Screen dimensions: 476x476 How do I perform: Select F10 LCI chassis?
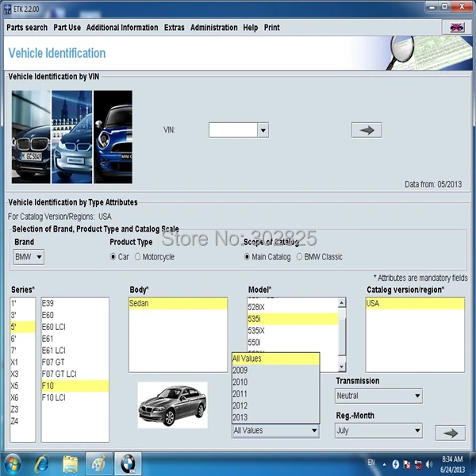[75, 397]
